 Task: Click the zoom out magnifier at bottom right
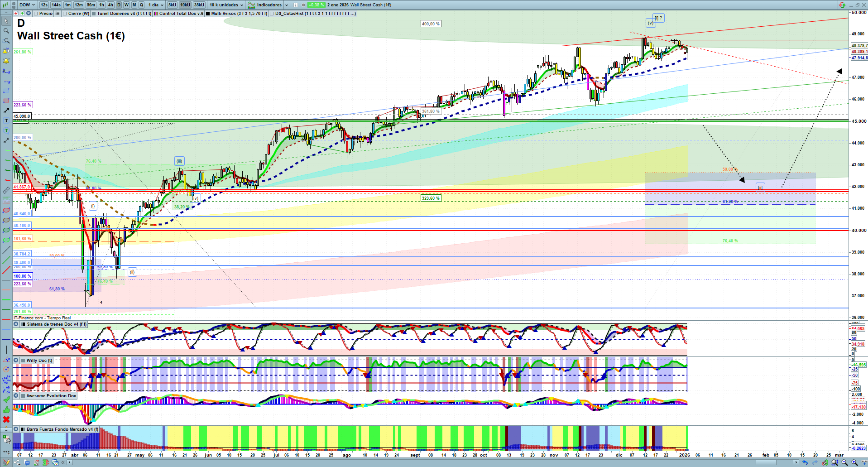[845, 462]
